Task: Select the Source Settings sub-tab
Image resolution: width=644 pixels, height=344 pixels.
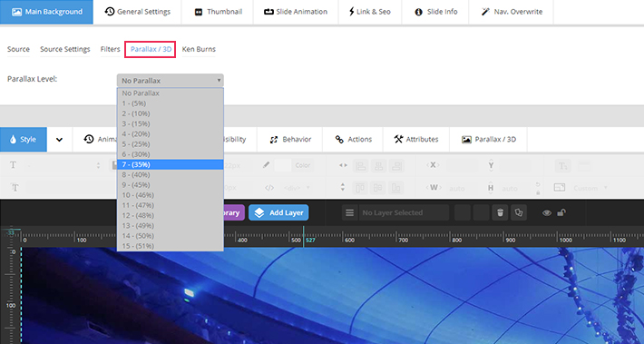Action: pyautogui.click(x=65, y=49)
